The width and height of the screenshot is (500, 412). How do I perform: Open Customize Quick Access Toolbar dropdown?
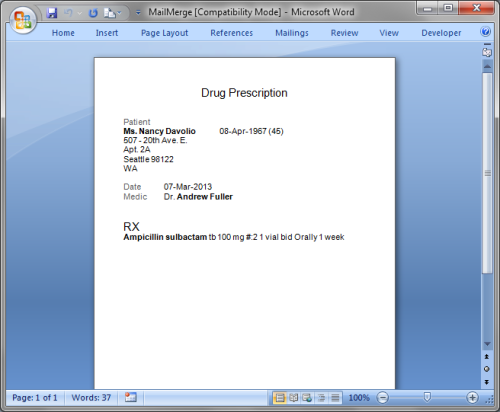click(x=138, y=13)
